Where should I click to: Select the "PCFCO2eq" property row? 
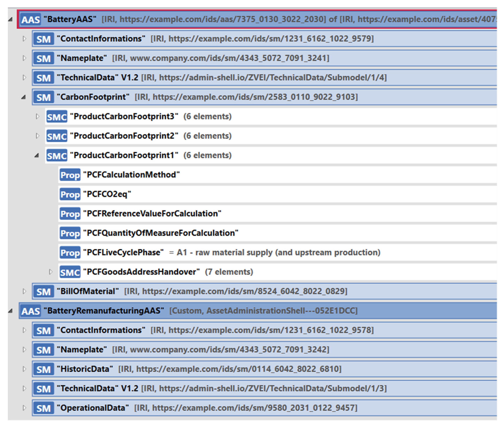(278, 194)
